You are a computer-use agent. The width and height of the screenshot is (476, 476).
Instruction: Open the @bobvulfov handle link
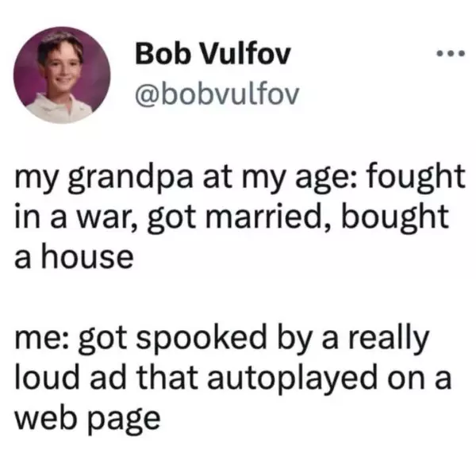(x=217, y=94)
